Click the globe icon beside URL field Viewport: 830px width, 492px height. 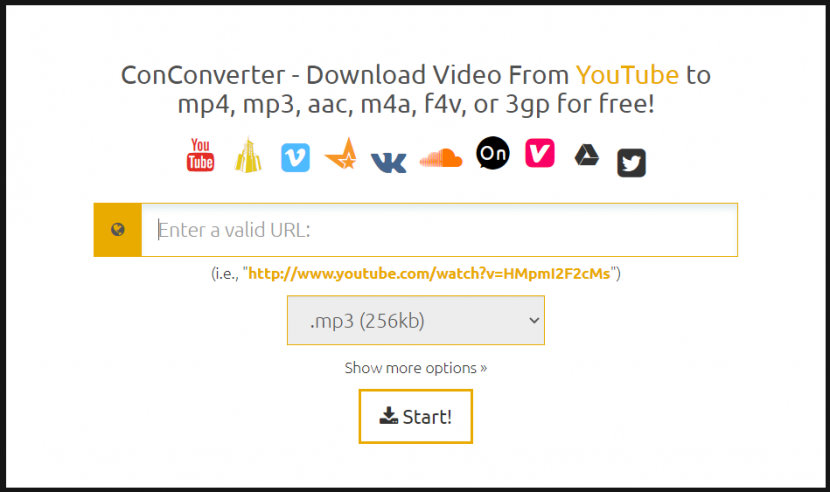click(118, 229)
